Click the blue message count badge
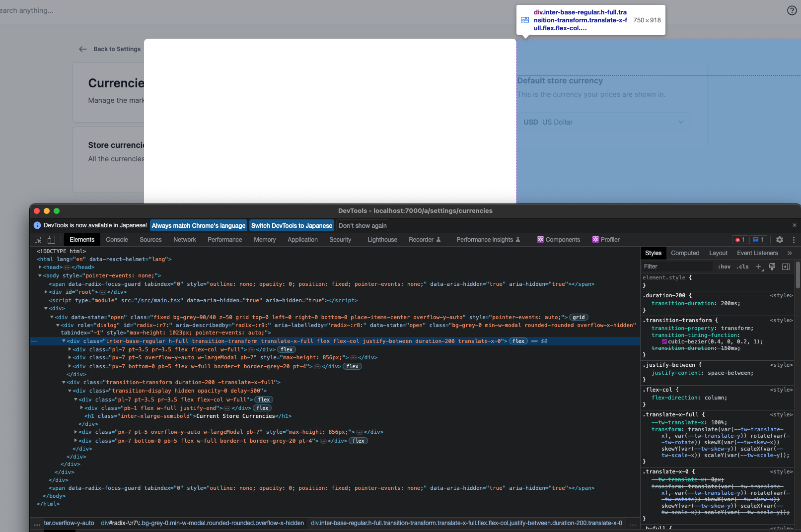Screen dimensions: 801x532 pyautogui.click(x=758, y=240)
